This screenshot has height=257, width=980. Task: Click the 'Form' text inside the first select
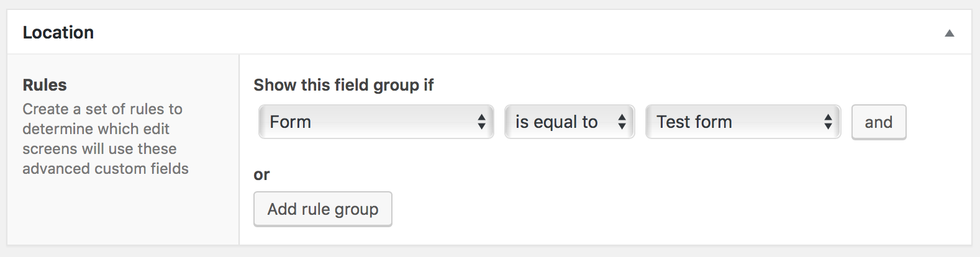coord(290,122)
